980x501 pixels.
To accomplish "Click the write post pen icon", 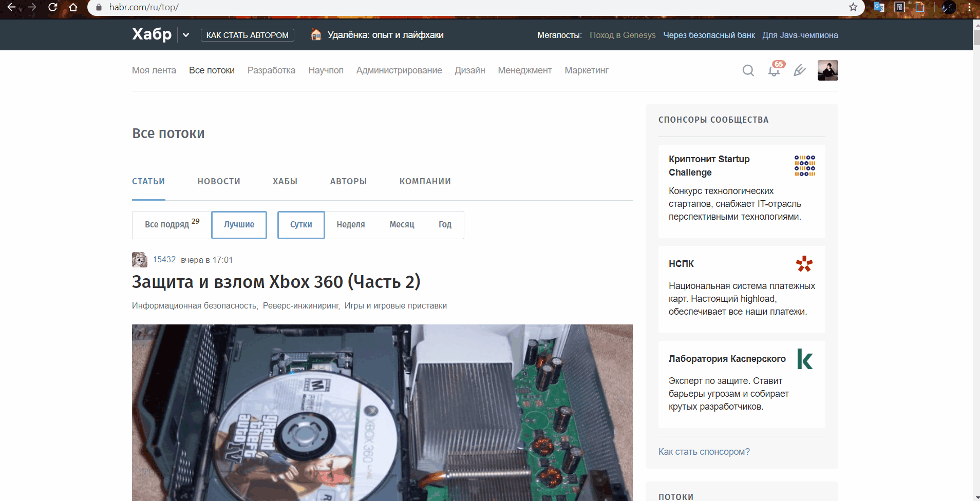I will tap(800, 70).
